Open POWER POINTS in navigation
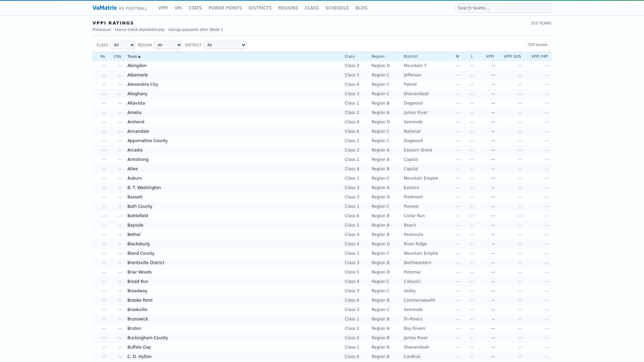Screen dimensions: 644x362 (225, 8)
